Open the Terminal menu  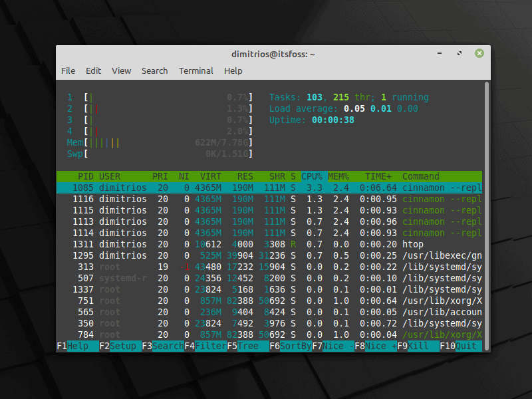tap(196, 71)
